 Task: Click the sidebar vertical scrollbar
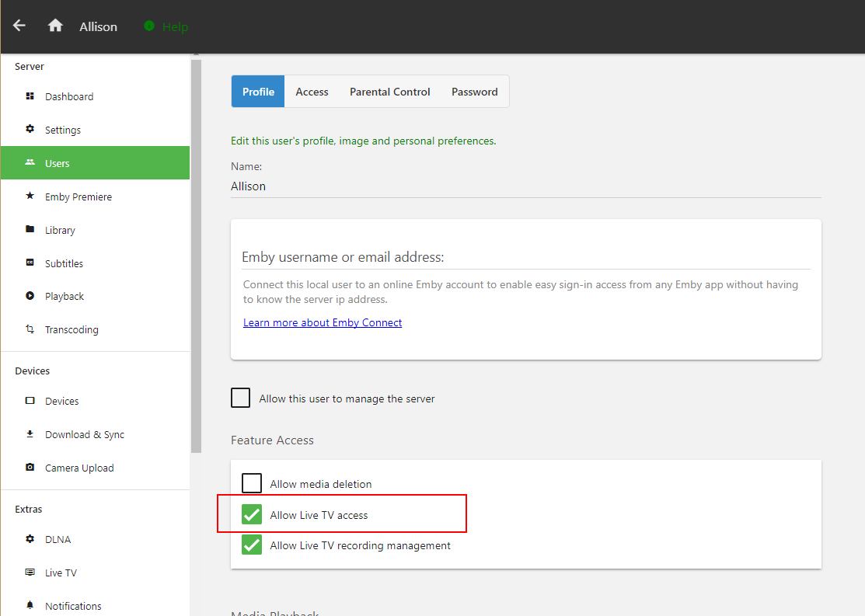[x=196, y=256]
